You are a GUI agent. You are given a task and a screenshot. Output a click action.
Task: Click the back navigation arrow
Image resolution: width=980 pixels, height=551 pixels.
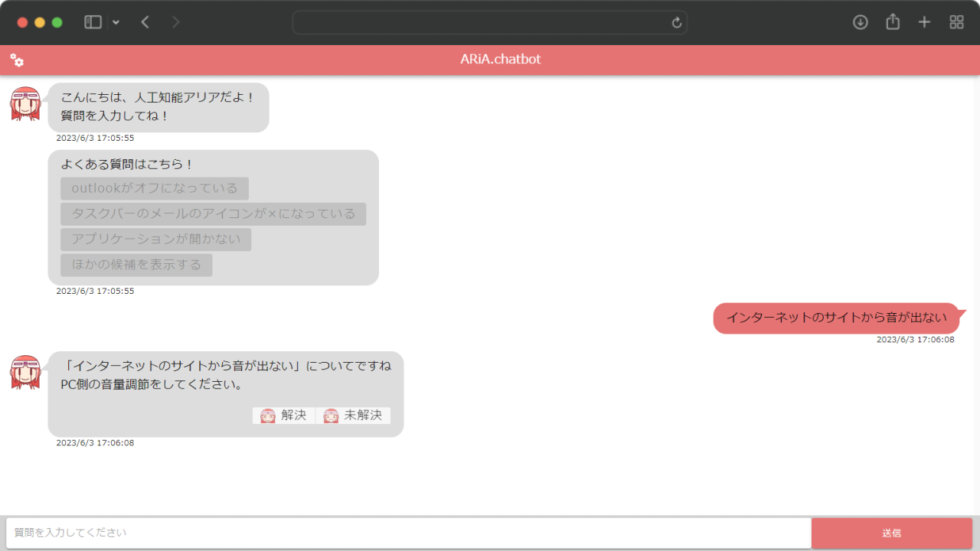pyautogui.click(x=145, y=22)
